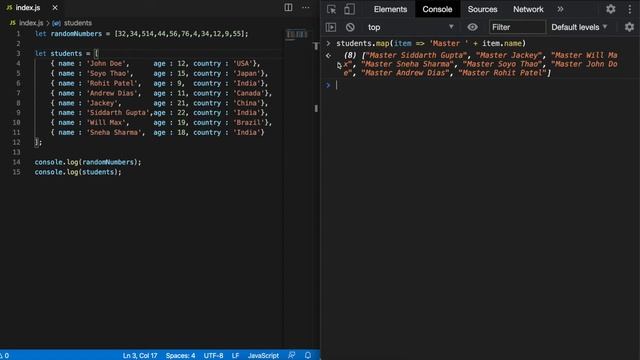This screenshot has width=640, height=360.
Task: Click the Ln 3, Col 17 status item
Action: click(x=140, y=356)
